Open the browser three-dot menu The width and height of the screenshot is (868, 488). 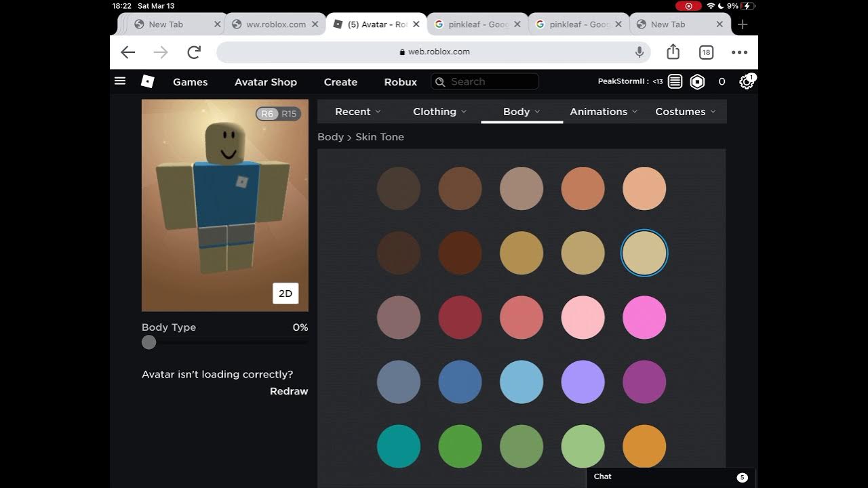tap(739, 52)
